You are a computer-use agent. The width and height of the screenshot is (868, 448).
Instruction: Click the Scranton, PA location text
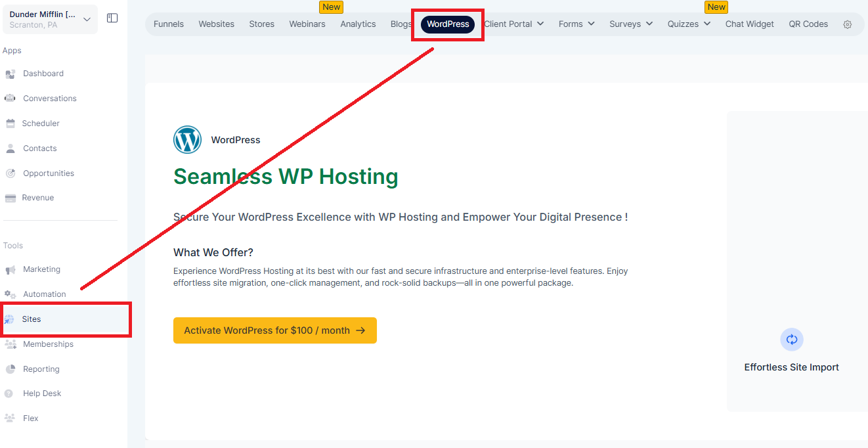pos(33,25)
